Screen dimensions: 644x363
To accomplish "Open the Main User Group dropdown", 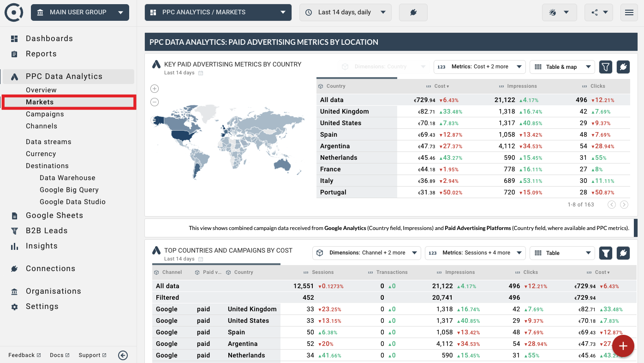I will 80,12.
